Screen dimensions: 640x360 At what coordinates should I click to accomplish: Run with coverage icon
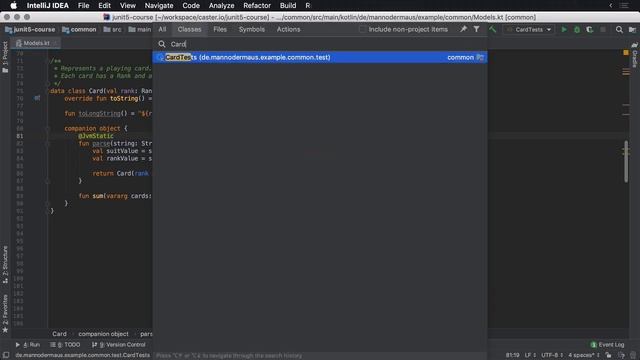tap(589, 29)
